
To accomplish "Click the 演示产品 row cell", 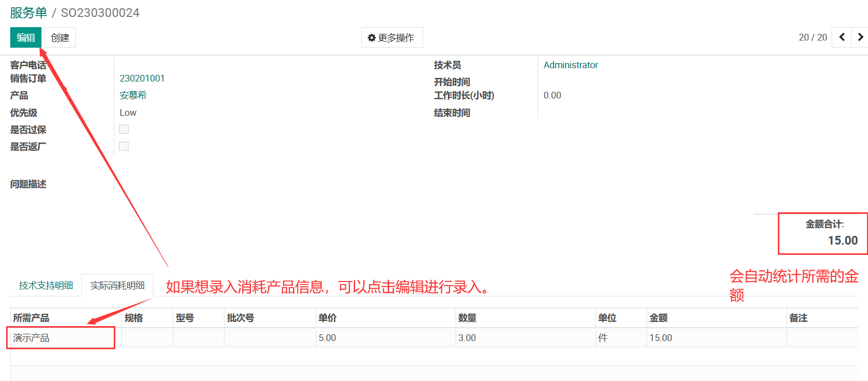I will (31, 338).
